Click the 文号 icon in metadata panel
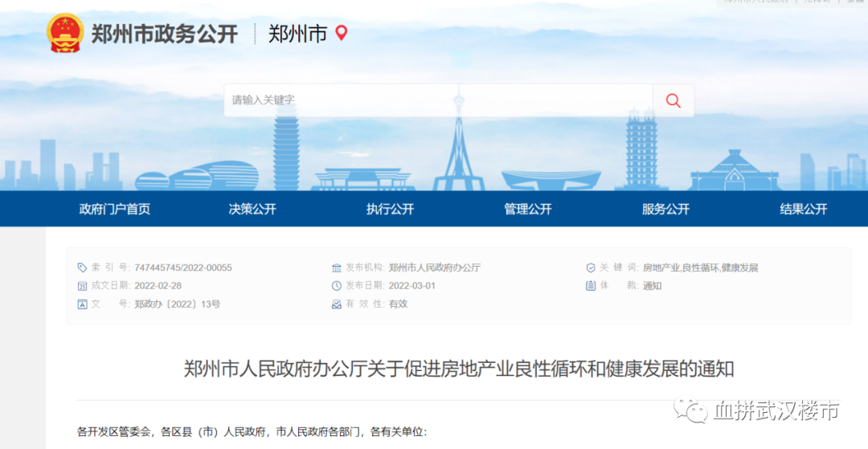 point(82,304)
